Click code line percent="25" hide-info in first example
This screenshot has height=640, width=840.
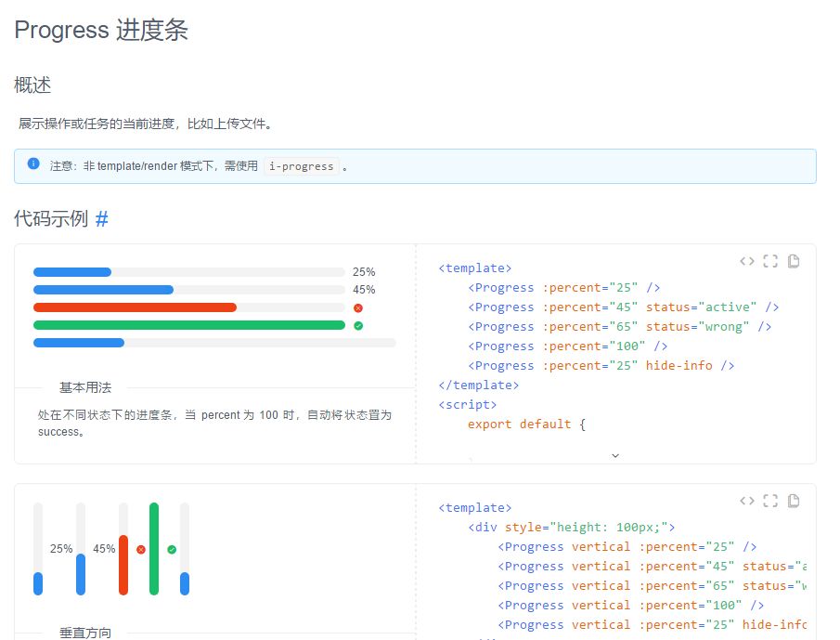(601, 366)
